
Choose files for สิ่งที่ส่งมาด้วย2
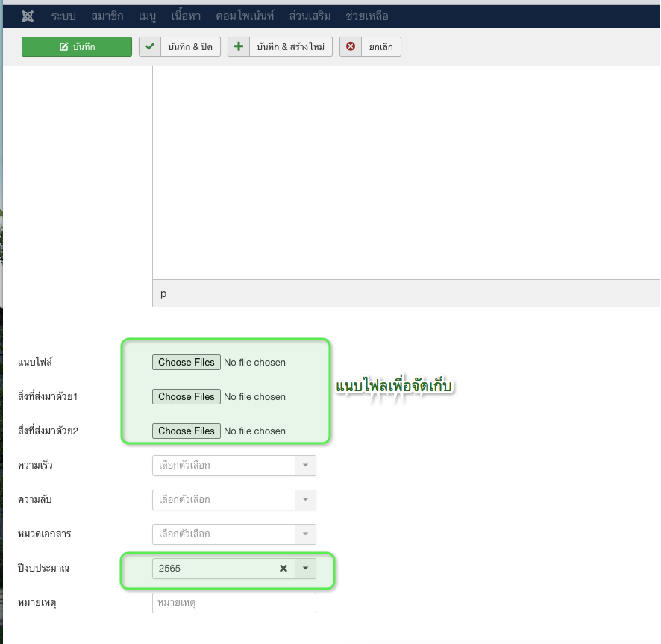[187, 431]
